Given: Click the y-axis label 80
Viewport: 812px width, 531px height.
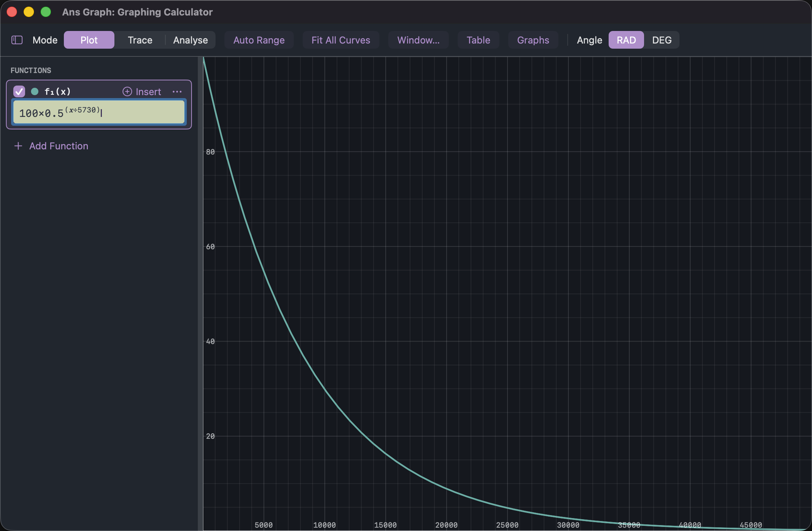Looking at the screenshot, I should [x=210, y=152].
